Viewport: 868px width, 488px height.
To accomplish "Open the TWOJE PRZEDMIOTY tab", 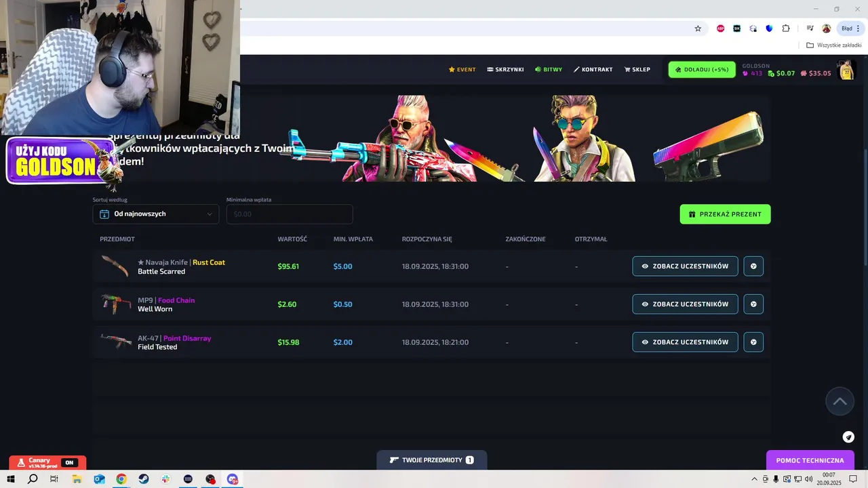I will [432, 460].
